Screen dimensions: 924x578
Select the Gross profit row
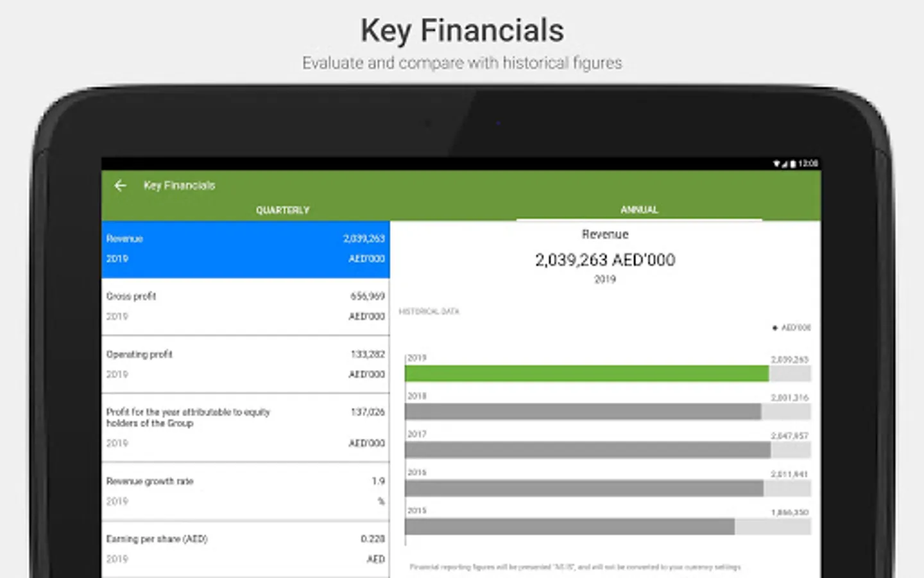[246, 306]
